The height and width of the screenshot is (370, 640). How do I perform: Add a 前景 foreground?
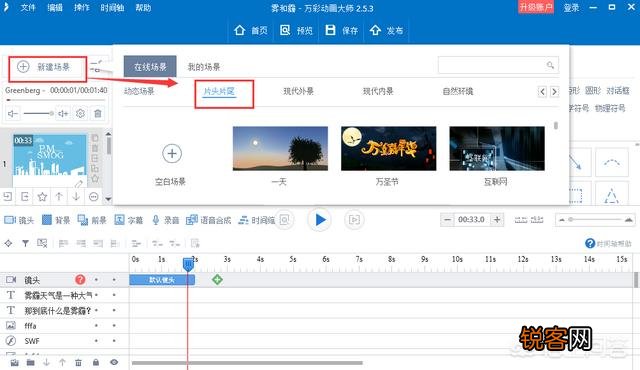92,220
